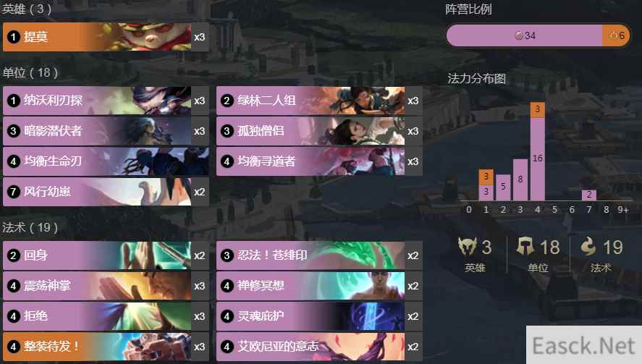
Task: Click the cost 7 badge on 风行幼崽
Action: (x=13, y=192)
